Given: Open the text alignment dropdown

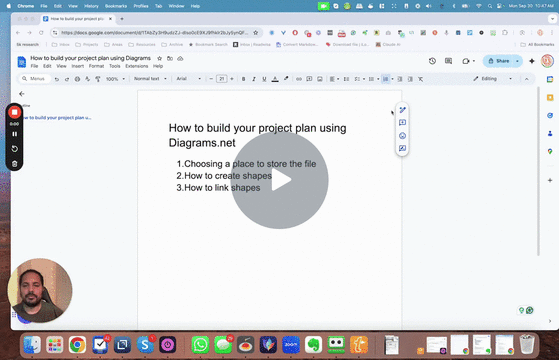Looking at the screenshot, I should point(334,79).
